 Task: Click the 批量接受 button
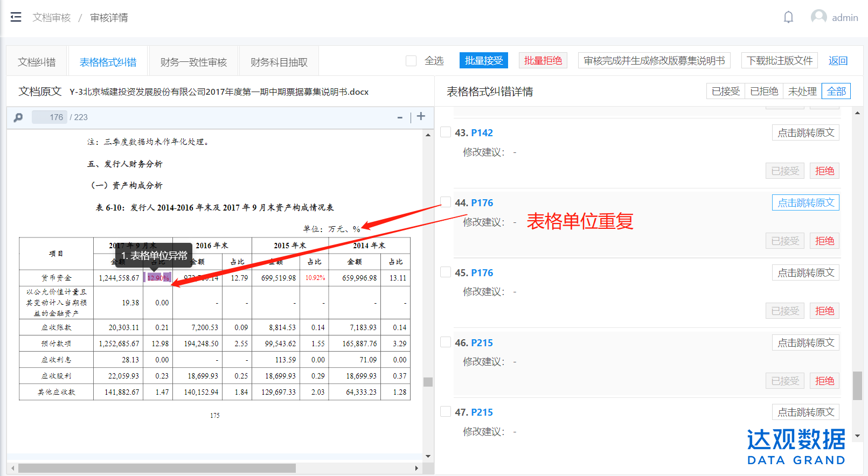483,61
